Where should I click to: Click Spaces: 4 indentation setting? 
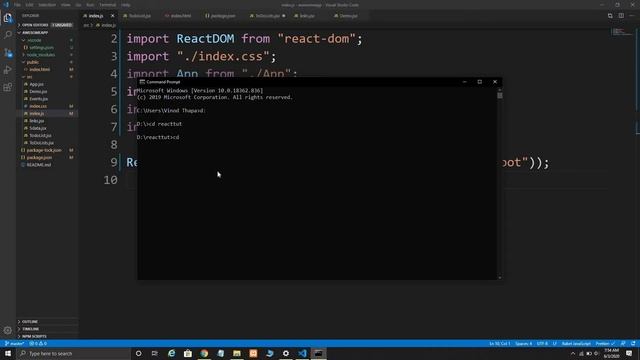523,343
